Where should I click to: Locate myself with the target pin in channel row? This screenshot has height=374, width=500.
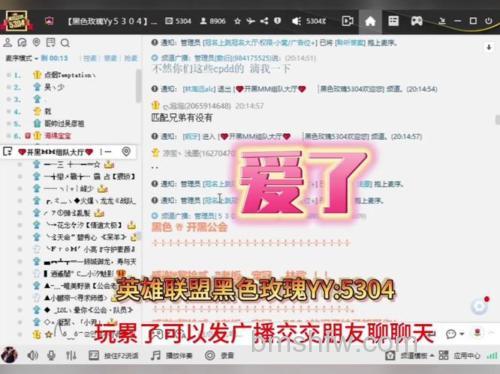pos(126,152)
